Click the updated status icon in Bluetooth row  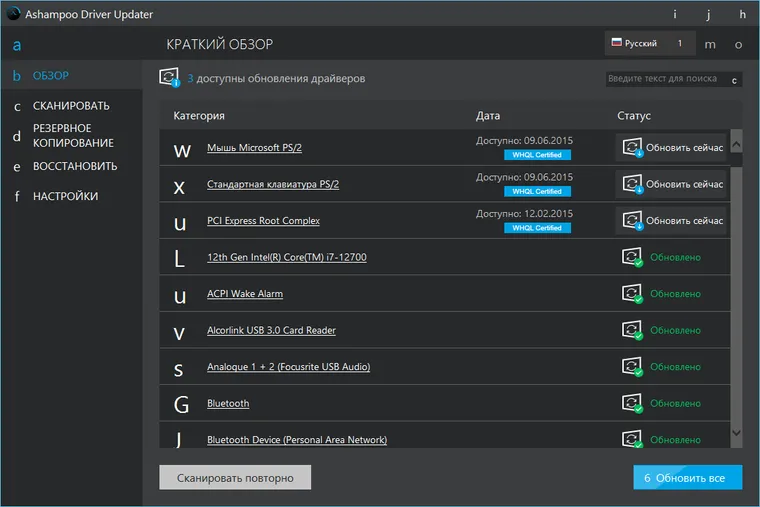point(632,403)
